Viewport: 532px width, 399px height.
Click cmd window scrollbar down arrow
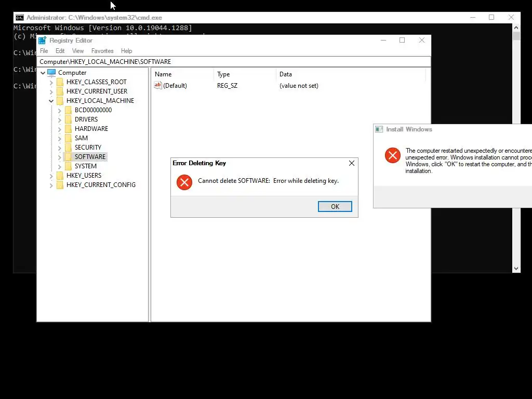pos(516,269)
